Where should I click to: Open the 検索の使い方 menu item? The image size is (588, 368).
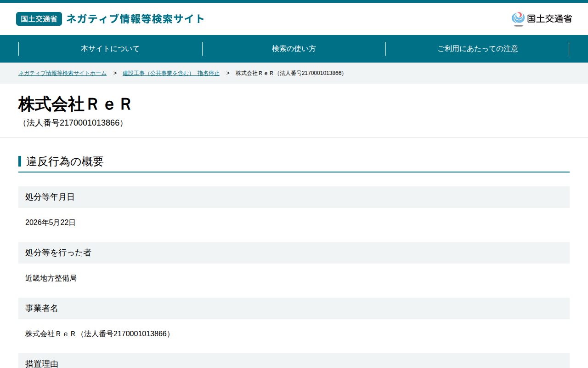click(x=294, y=49)
